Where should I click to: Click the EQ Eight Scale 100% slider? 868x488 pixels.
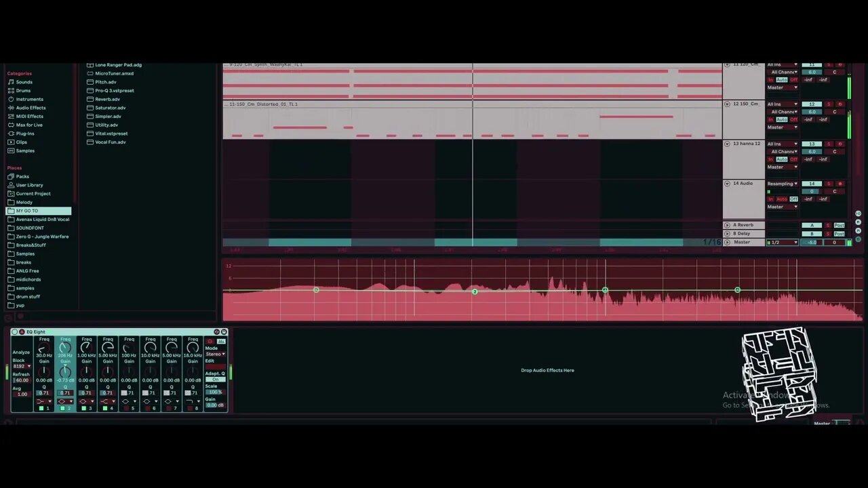pos(215,392)
